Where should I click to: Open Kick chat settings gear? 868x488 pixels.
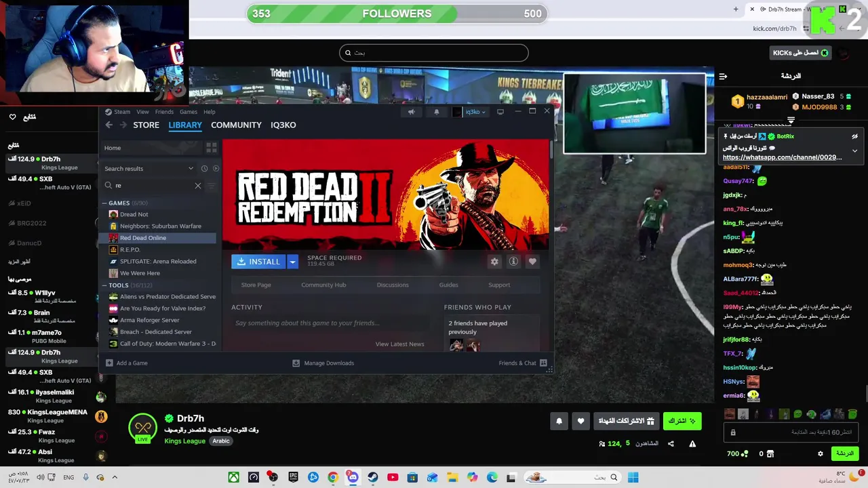pos(821,453)
